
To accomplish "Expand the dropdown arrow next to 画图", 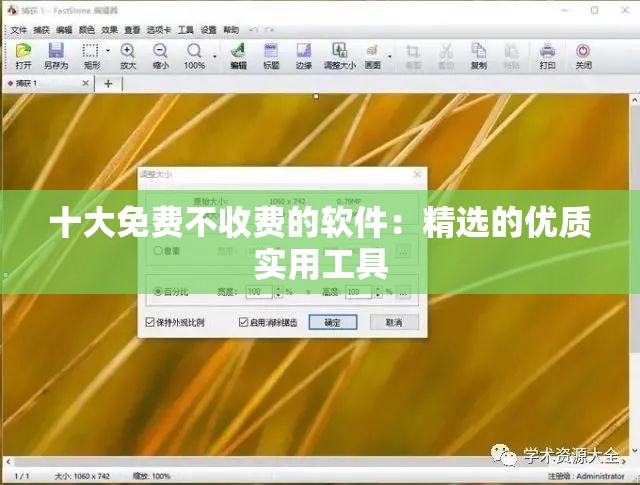I will [x=390, y=56].
